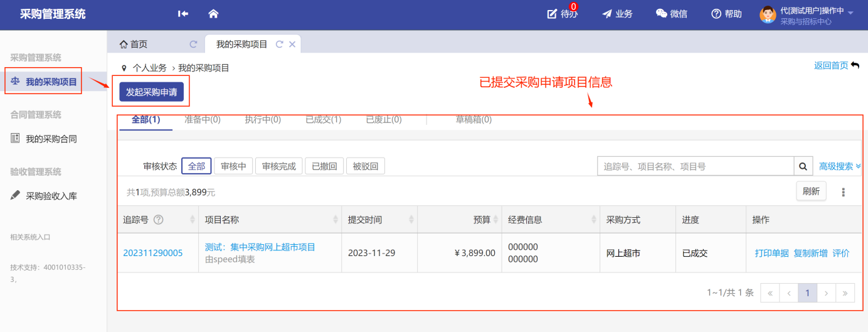Click the 发起采购申请 button
This screenshot has height=332, width=868.
pos(151,92)
